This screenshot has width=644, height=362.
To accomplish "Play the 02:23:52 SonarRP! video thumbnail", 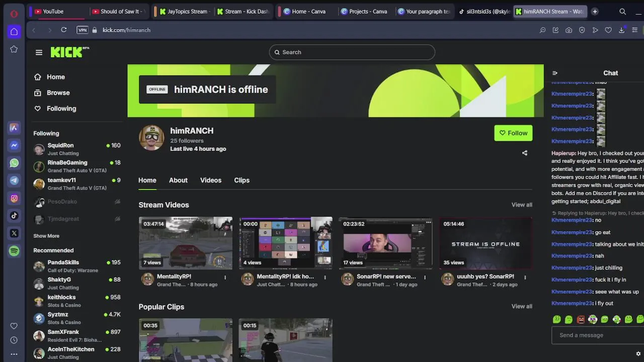I will click(385, 243).
